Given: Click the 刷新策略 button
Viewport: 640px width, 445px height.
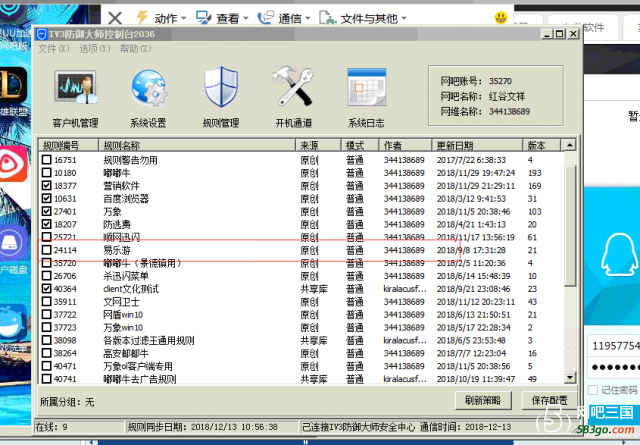Looking at the screenshot, I should [482, 400].
